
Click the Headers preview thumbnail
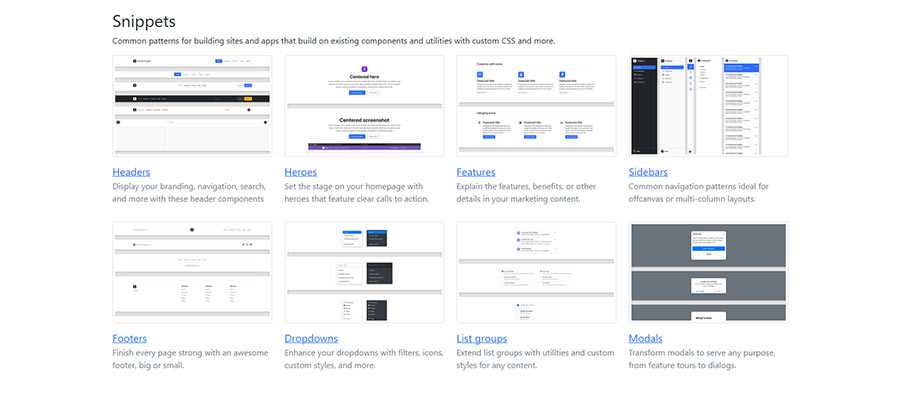pyautogui.click(x=192, y=106)
